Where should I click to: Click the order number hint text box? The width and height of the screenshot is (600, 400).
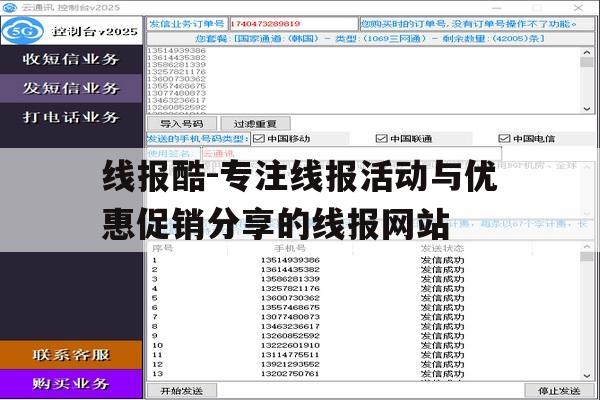pyautogui.click(x=477, y=24)
